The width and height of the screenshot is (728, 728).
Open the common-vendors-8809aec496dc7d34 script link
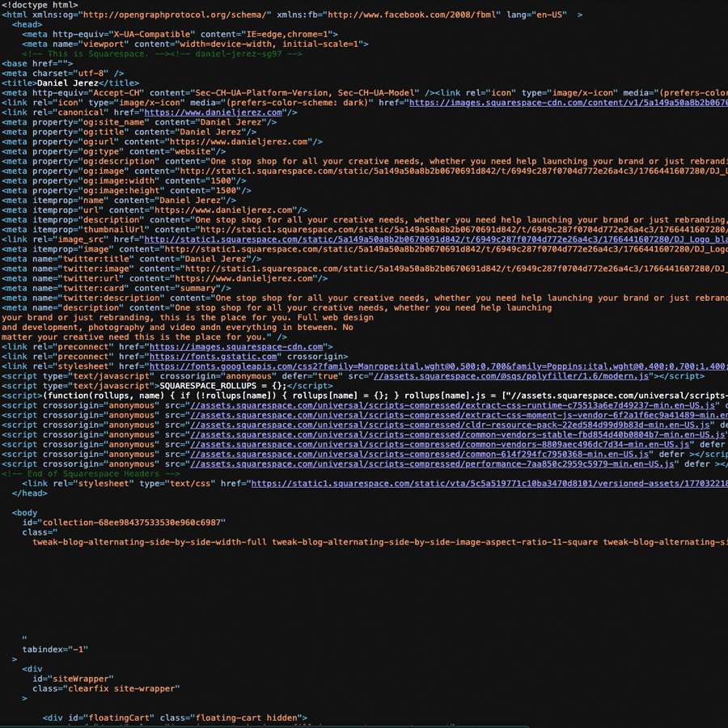pyautogui.click(x=440, y=444)
